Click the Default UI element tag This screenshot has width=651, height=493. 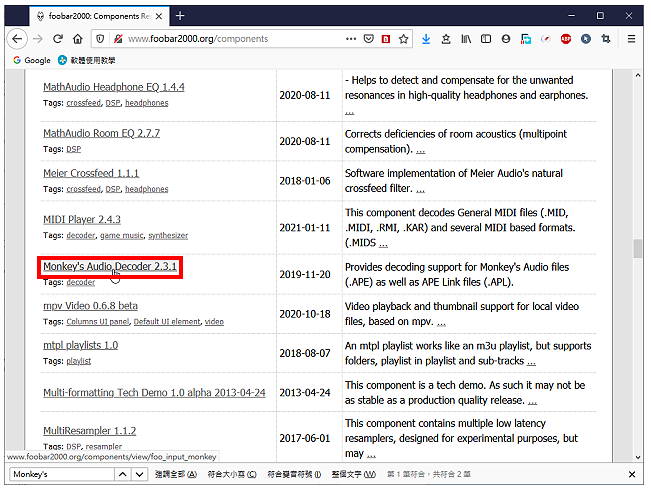pyautogui.click(x=167, y=321)
